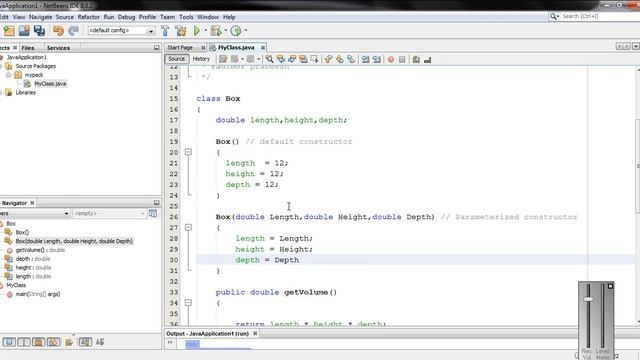Adjust the Rec Vol slider handle

pos(588,299)
